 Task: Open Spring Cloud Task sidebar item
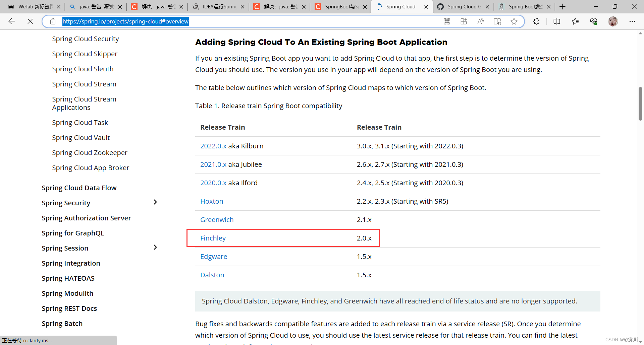(80, 123)
